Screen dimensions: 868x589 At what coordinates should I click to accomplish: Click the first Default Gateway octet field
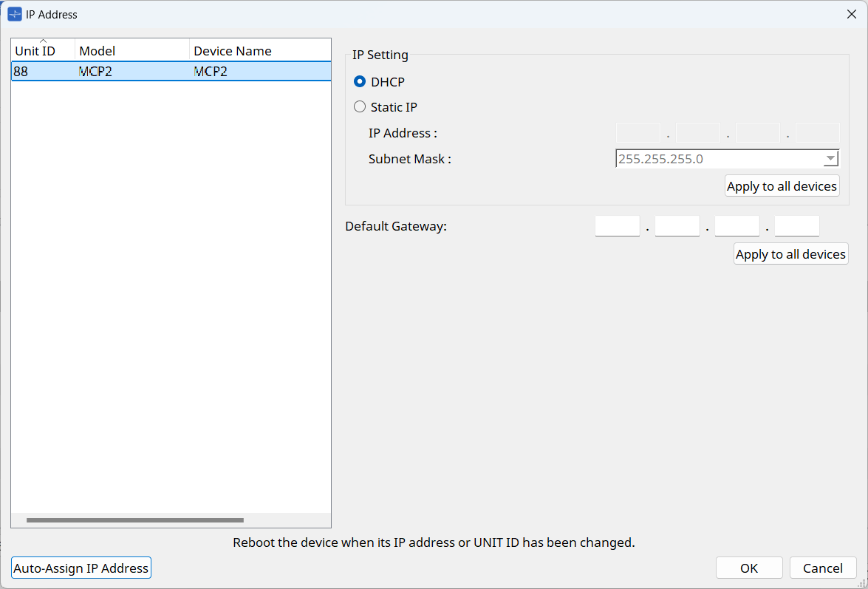click(x=617, y=226)
